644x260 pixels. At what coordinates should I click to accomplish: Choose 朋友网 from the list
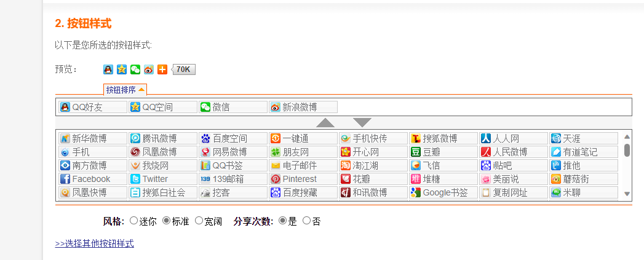(303, 152)
